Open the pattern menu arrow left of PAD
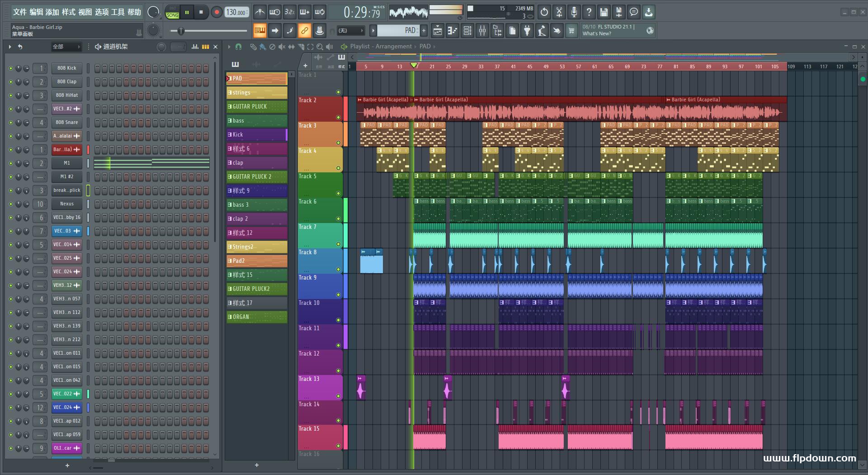The image size is (868, 475). coord(373,30)
